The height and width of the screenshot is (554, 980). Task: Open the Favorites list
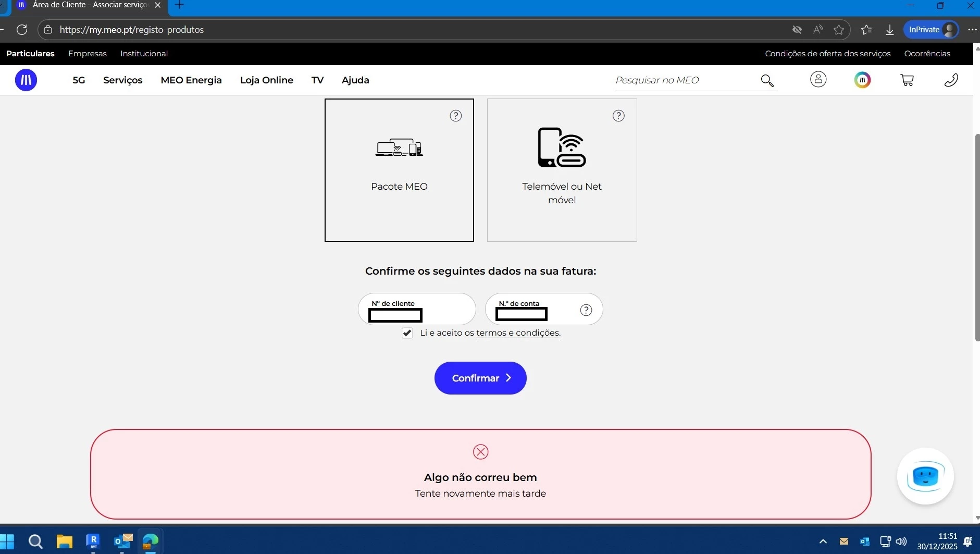(x=866, y=30)
